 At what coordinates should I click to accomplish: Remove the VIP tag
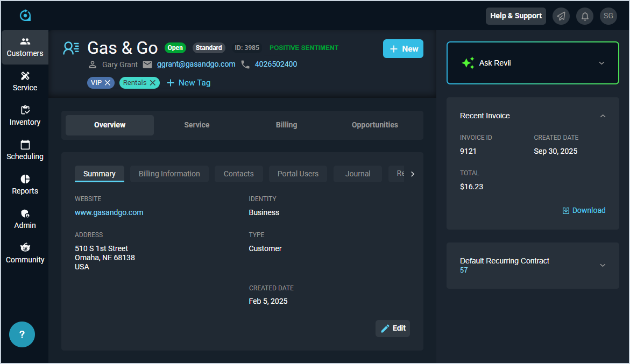click(x=108, y=83)
